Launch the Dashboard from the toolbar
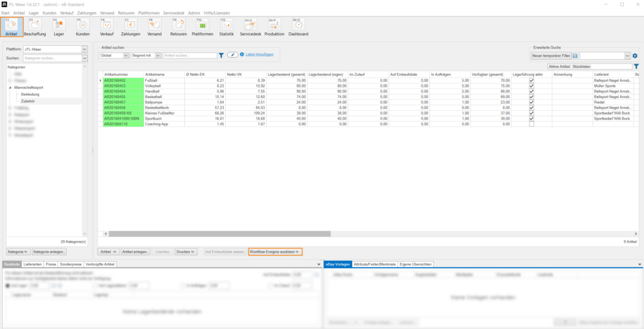 coord(298,27)
